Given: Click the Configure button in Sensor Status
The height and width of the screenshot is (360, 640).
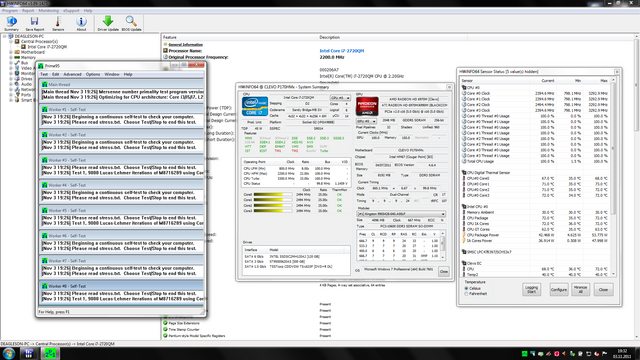Looking at the screenshot, I should (x=558, y=289).
